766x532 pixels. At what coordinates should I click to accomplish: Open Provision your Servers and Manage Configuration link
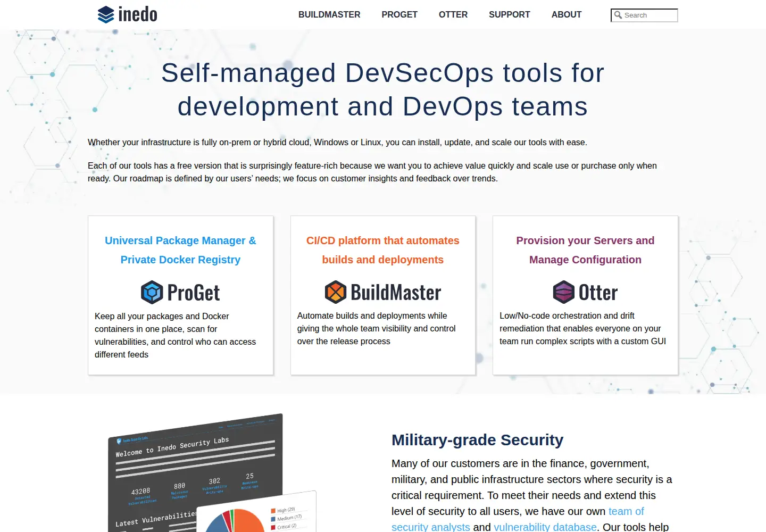pos(585,250)
